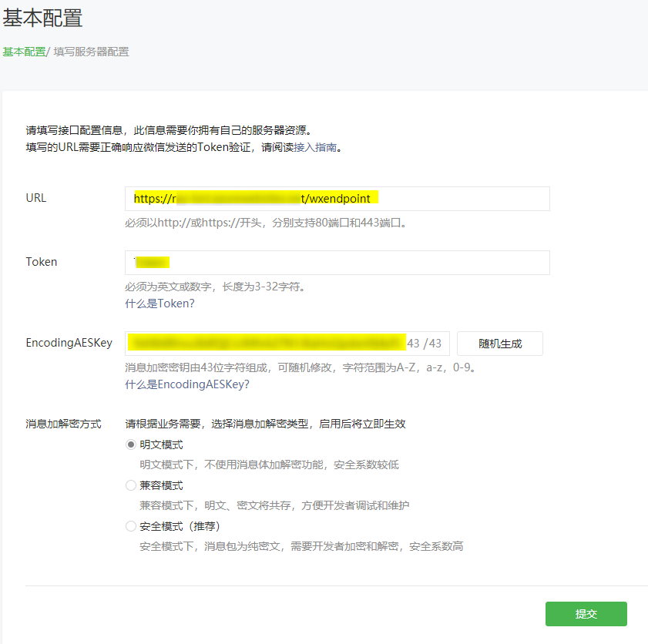Image resolution: width=648 pixels, height=644 pixels.
Task: Click the URL input field
Action: pyautogui.click(x=337, y=199)
